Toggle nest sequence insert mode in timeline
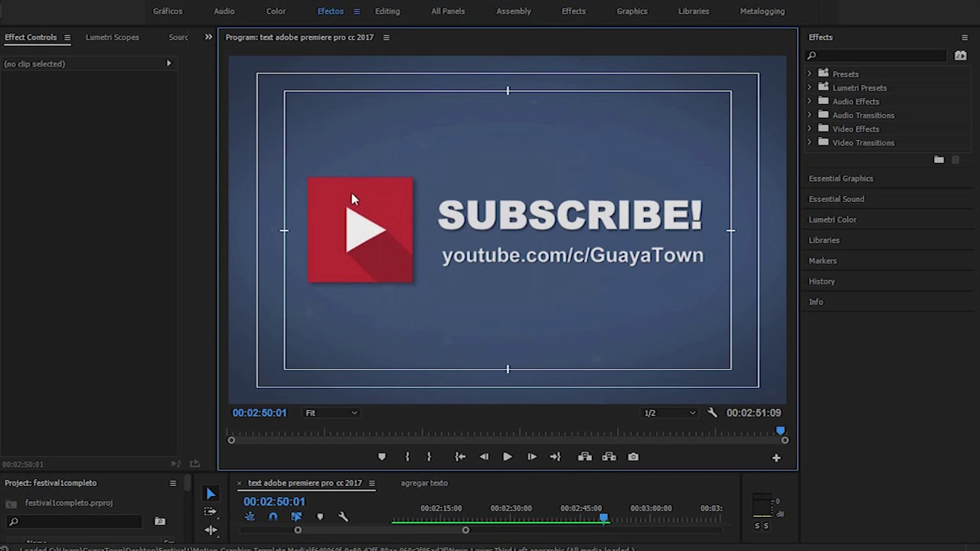Viewport: 980px width, 551px height. [250, 517]
